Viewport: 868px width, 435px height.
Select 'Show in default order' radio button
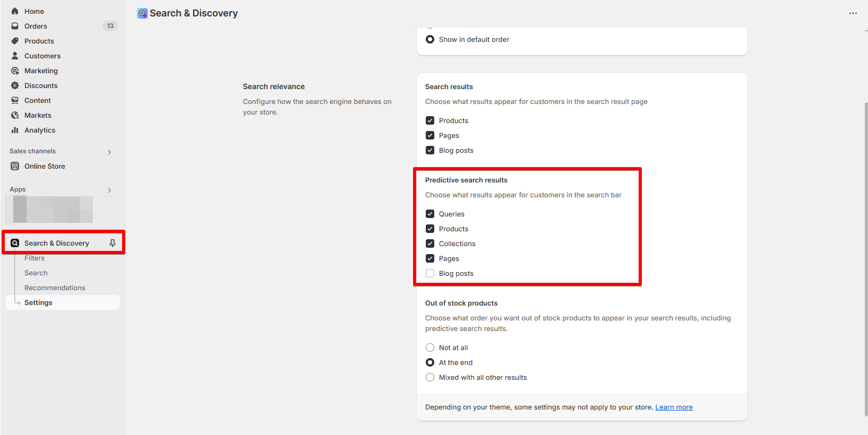point(430,39)
